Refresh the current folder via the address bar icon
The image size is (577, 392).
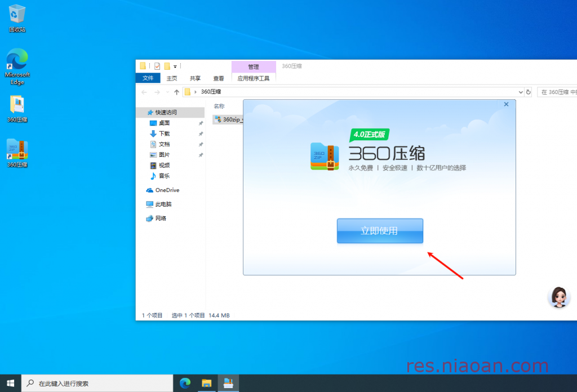click(x=527, y=91)
